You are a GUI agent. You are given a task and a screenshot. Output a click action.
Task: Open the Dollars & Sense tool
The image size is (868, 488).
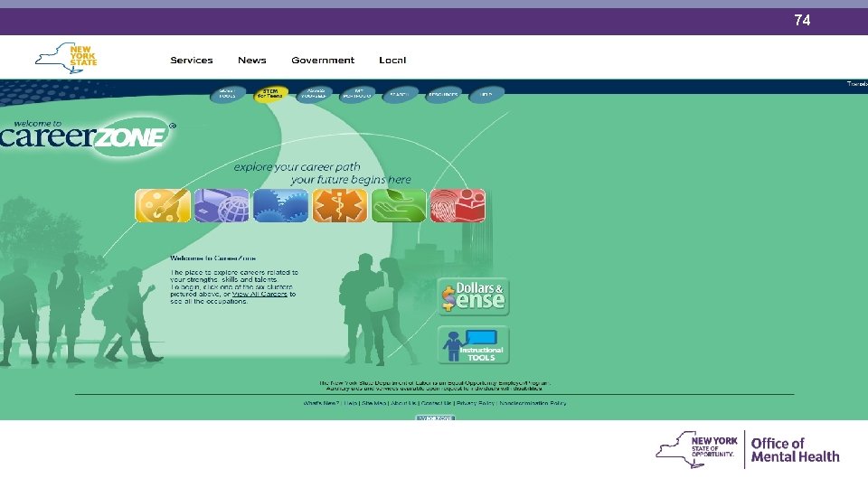click(474, 296)
